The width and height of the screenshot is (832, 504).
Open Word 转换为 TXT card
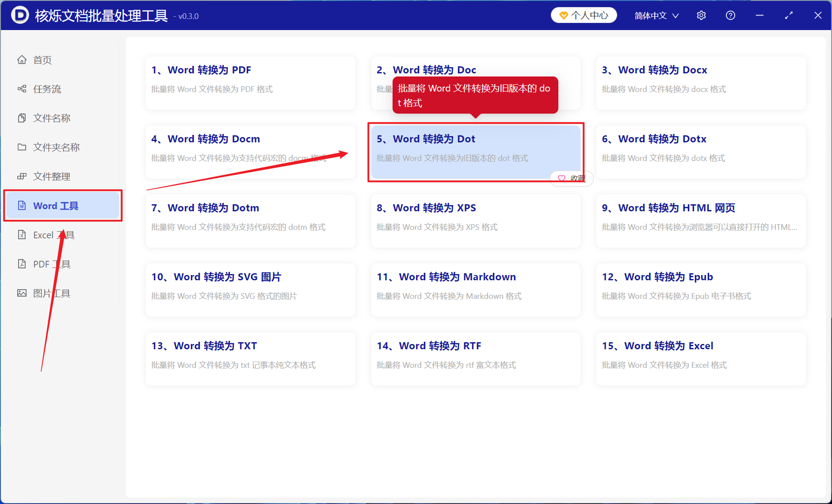click(x=251, y=359)
